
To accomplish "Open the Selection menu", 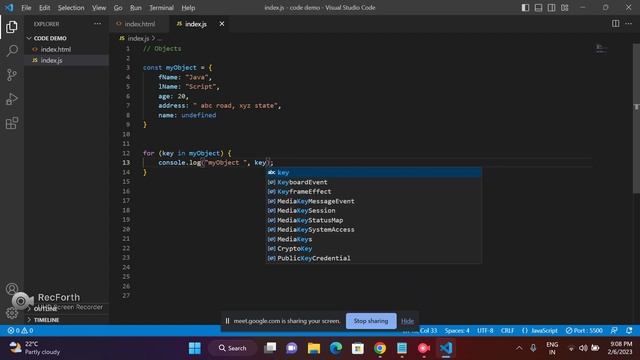I will 71,8.
